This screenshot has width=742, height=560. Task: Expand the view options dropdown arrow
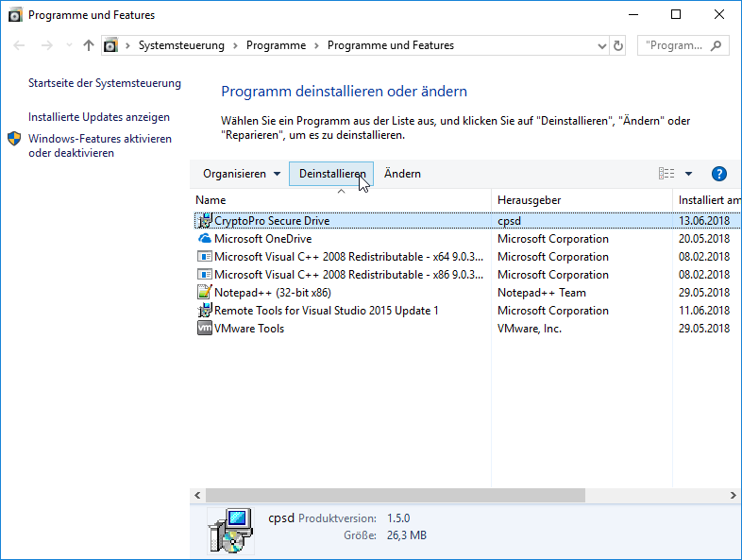(688, 174)
